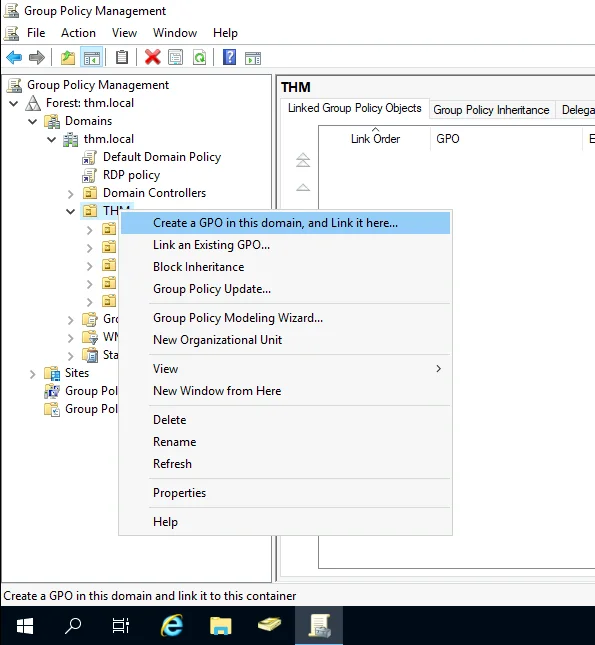Switch to Linked Group Policy Objects tab
This screenshot has height=645, width=595.
coord(355,108)
